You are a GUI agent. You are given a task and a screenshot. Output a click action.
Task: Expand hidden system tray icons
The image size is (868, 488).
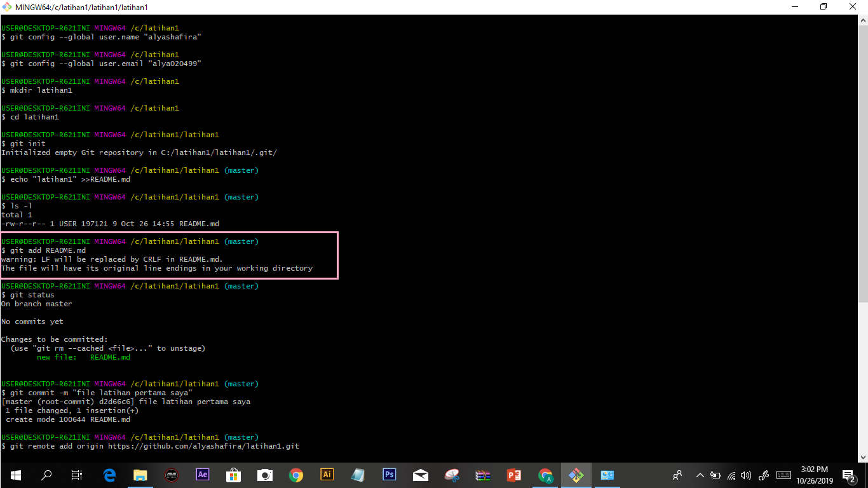[700, 475]
